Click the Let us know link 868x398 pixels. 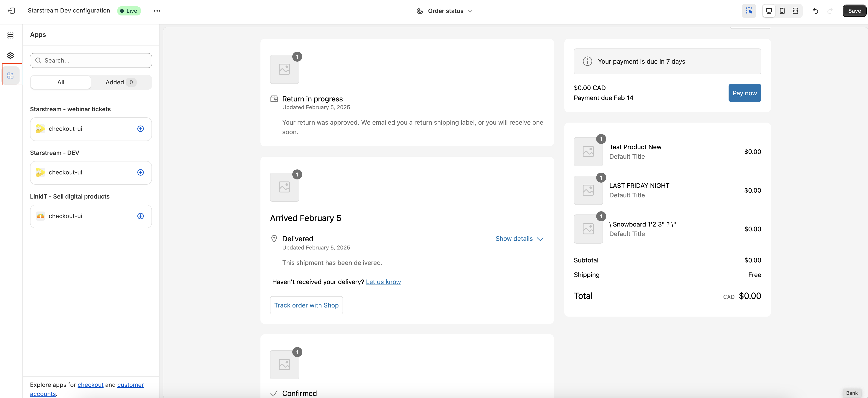pyautogui.click(x=383, y=282)
